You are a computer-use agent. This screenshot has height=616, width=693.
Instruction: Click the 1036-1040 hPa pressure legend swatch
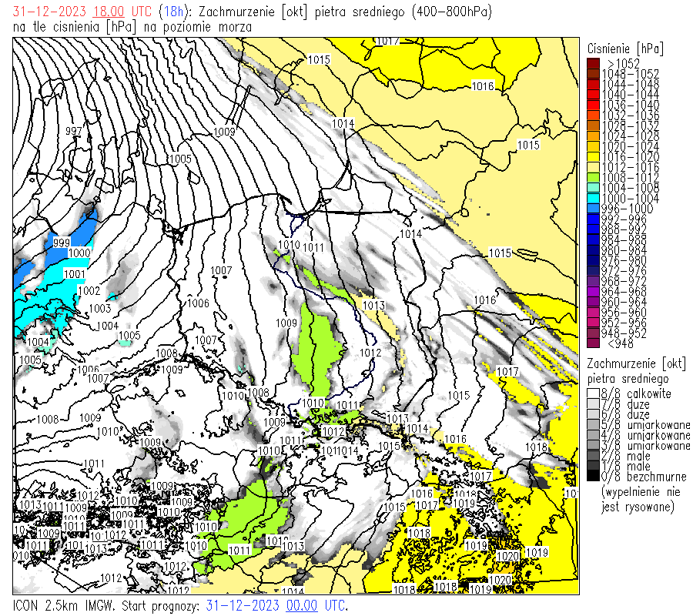click(593, 105)
